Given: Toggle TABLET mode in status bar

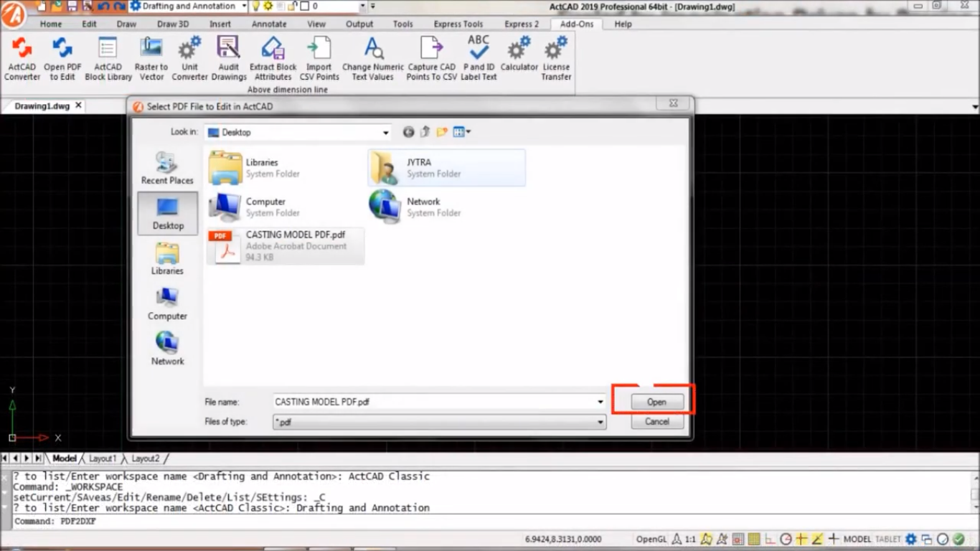Looking at the screenshot, I should click(x=887, y=540).
